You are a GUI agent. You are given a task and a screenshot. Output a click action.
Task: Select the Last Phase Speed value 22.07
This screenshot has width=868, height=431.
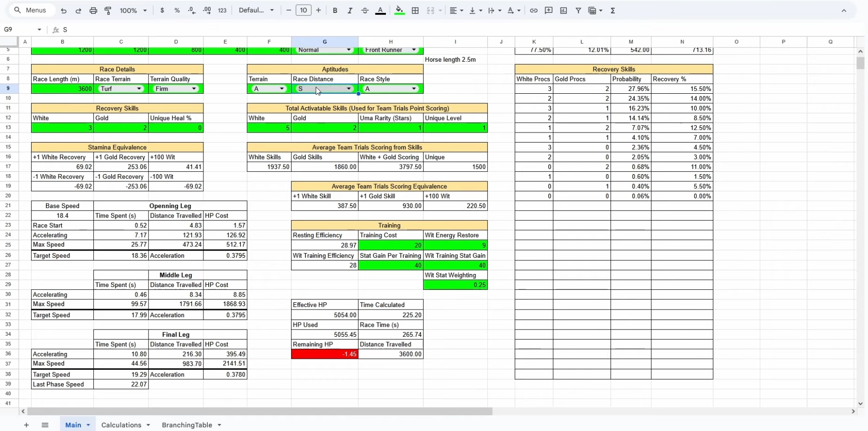coord(121,384)
